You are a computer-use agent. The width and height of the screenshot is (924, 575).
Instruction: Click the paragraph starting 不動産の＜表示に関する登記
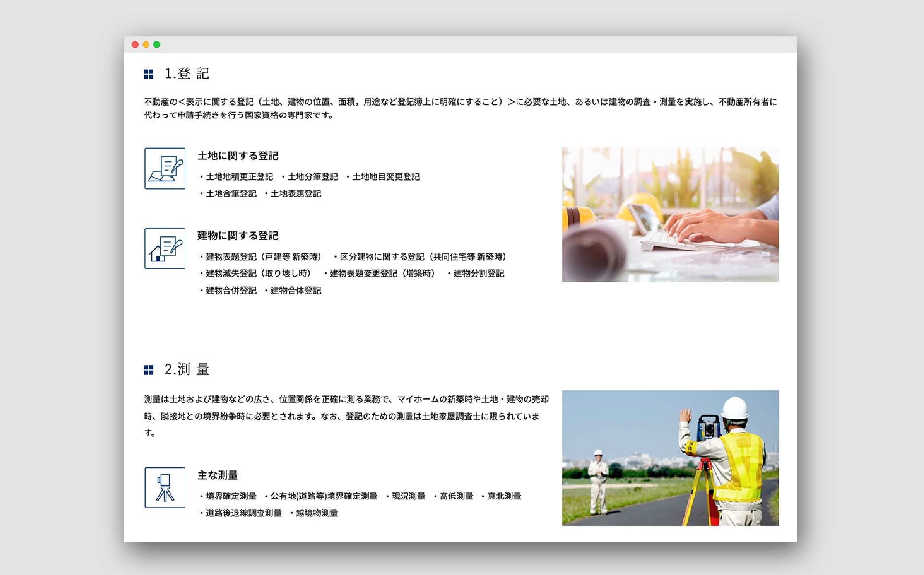click(460, 109)
